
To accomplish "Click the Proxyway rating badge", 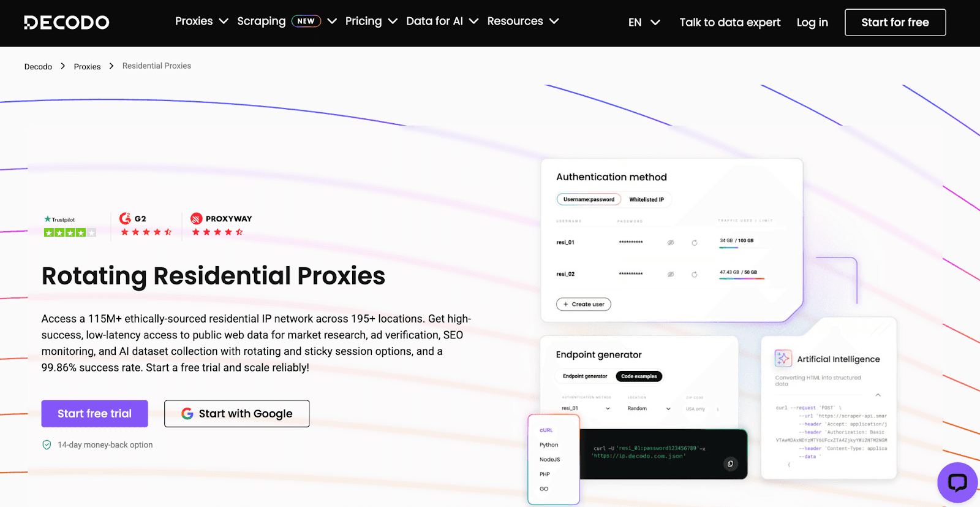I will [221, 224].
